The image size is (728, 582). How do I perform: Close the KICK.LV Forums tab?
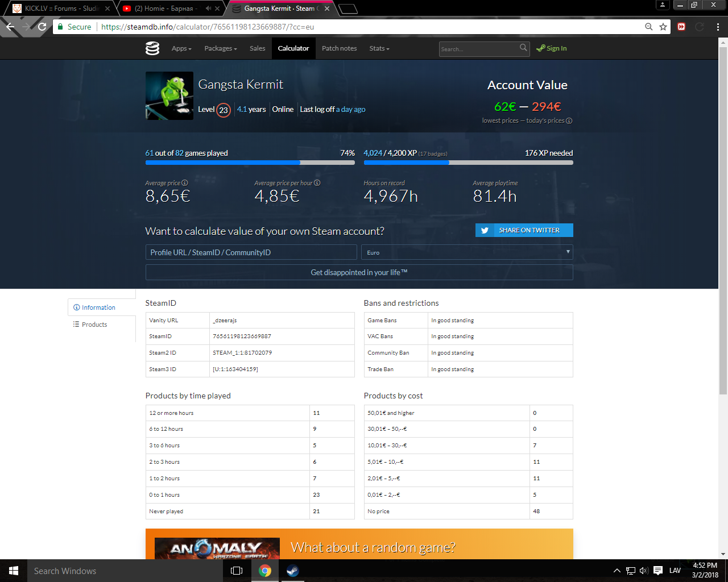click(x=107, y=9)
